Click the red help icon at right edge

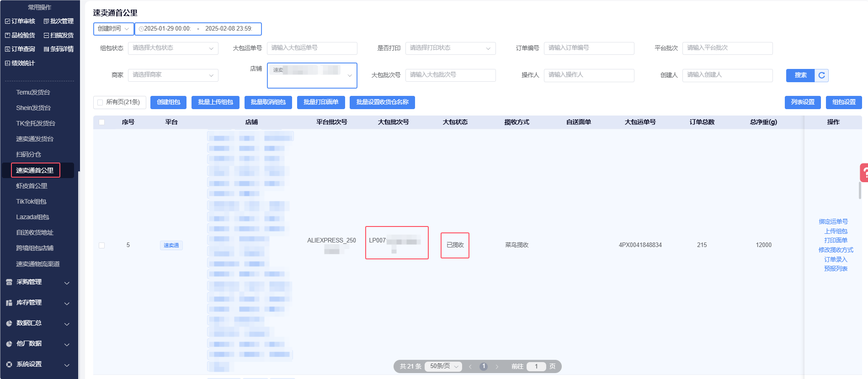tap(864, 173)
